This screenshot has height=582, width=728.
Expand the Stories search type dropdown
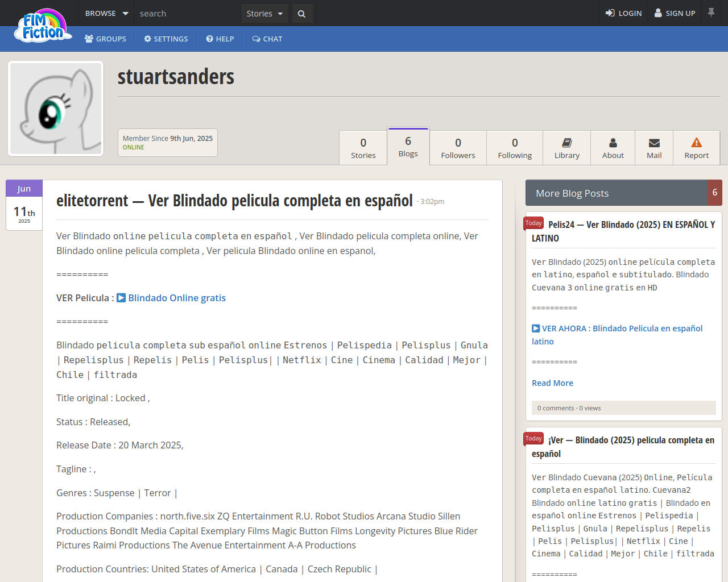click(264, 14)
